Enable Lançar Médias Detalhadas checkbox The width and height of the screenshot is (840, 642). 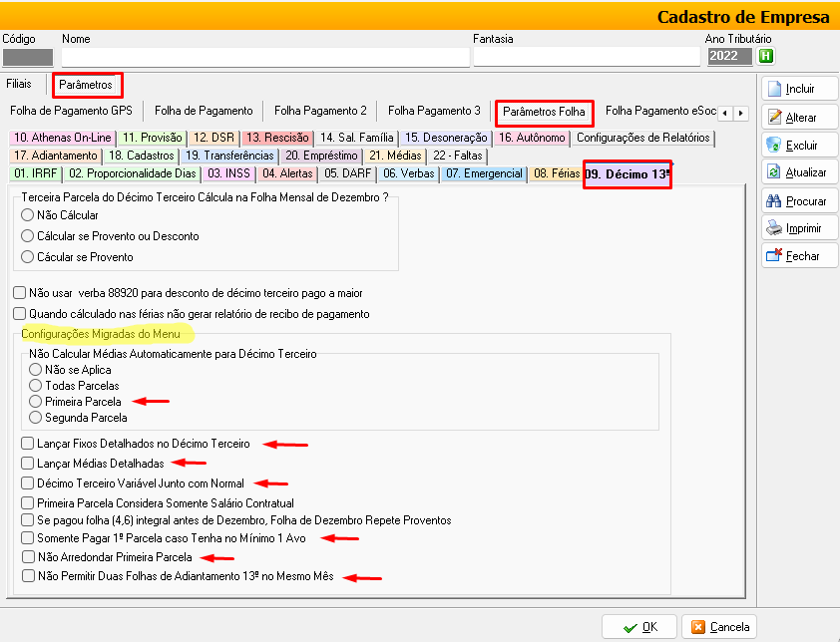pos(27,463)
